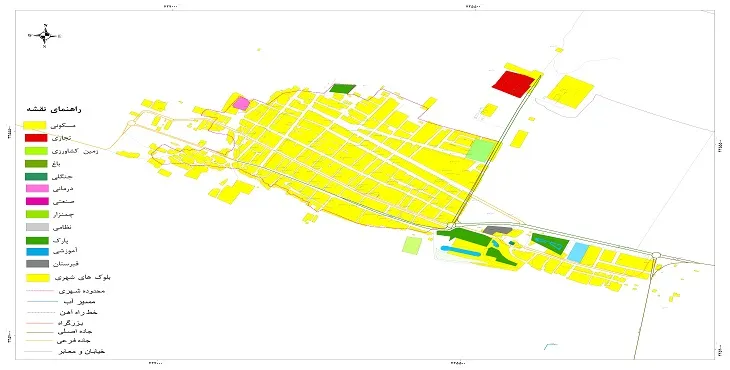This screenshot has width=730, height=370.
Task: Click the gray cemetery parcel on the map
Action: click(x=497, y=230)
